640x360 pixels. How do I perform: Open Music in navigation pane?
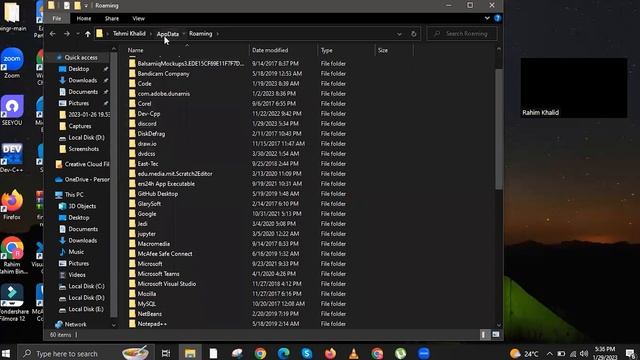76,252
